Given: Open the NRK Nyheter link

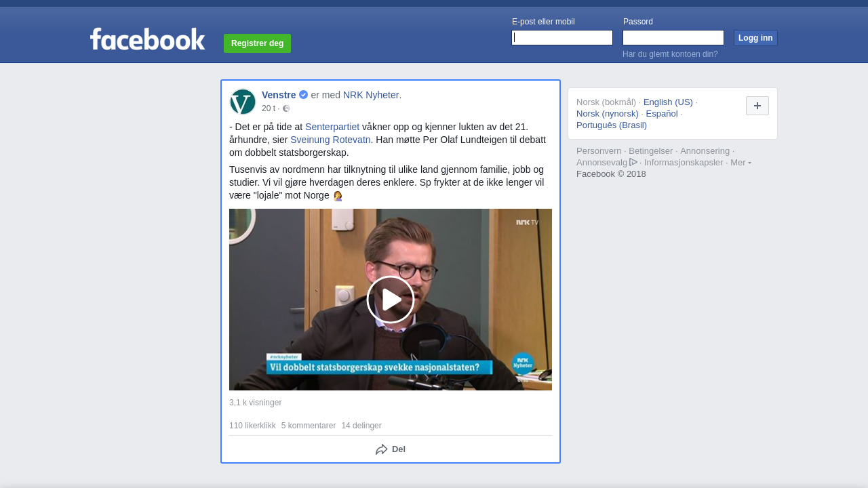Looking at the screenshot, I should tap(371, 95).
